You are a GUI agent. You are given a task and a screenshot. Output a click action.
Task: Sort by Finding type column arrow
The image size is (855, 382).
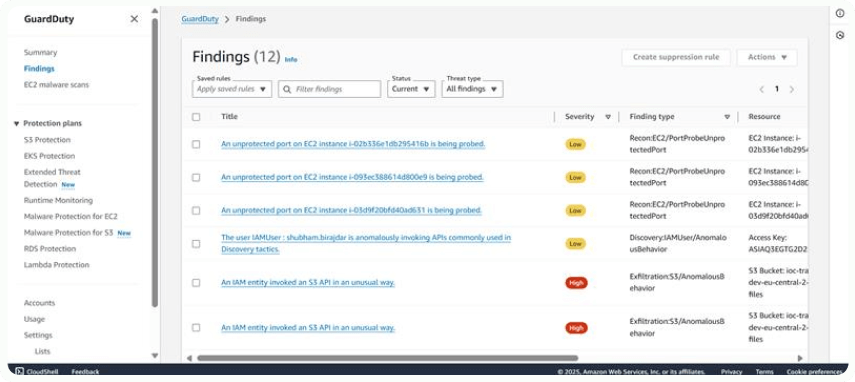727,117
